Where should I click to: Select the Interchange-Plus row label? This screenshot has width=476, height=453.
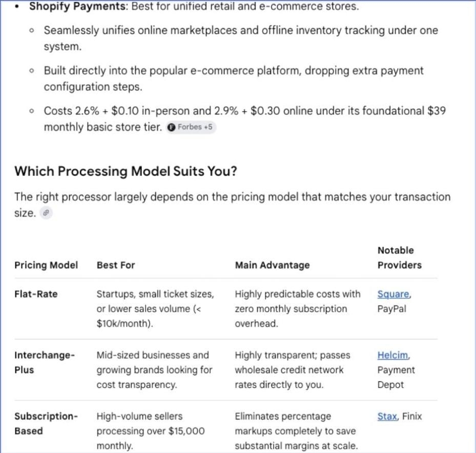45,362
